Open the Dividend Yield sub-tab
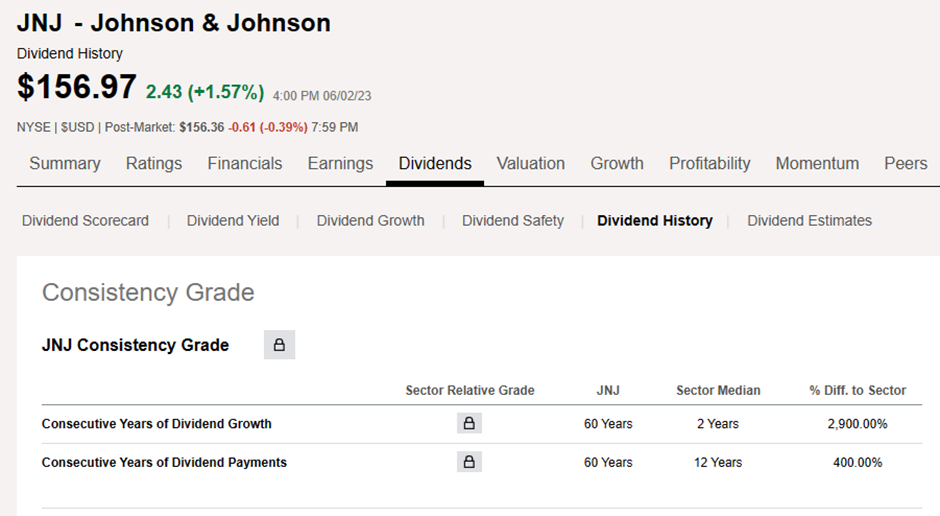Viewport: 940px width, 516px height. (x=233, y=221)
